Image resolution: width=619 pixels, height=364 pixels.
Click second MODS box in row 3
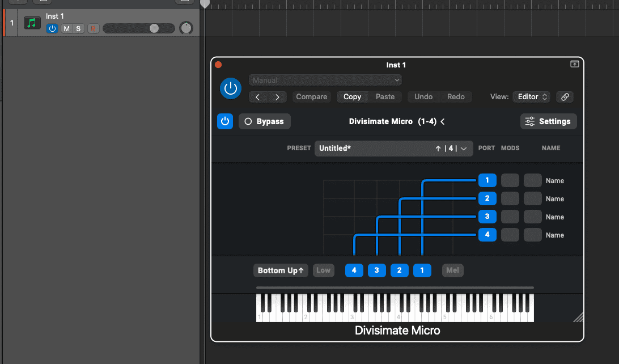point(532,217)
